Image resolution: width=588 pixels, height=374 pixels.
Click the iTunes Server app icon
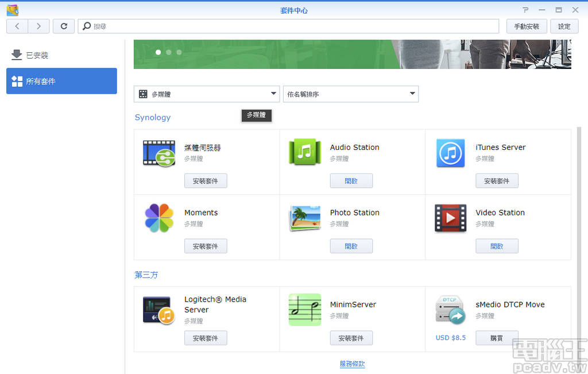coord(450,153)
